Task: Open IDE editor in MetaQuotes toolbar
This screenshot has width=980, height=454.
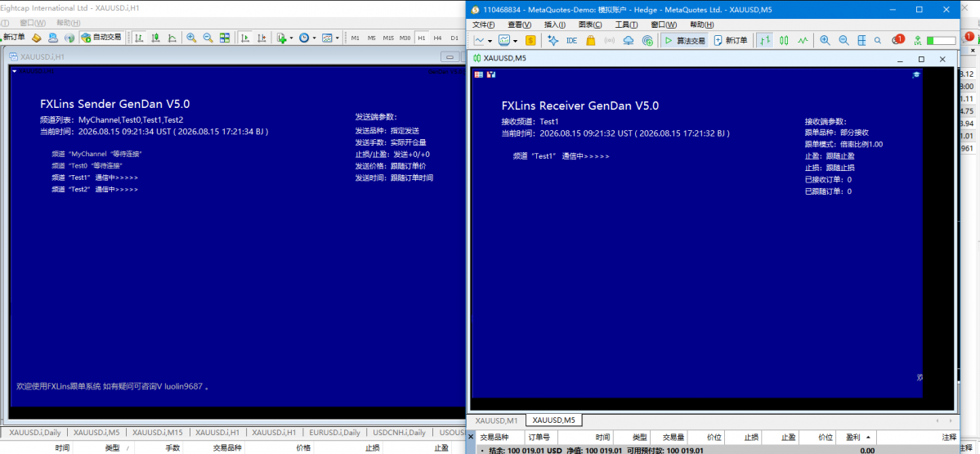Action: (572, 40)
